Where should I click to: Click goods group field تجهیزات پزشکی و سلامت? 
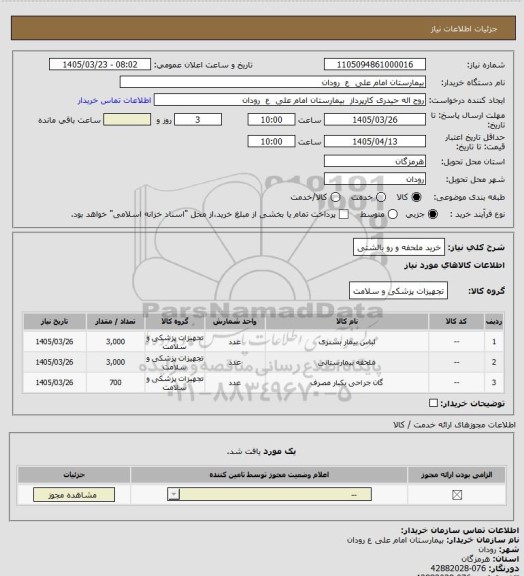pyautogui.click(x=398, y=291)
